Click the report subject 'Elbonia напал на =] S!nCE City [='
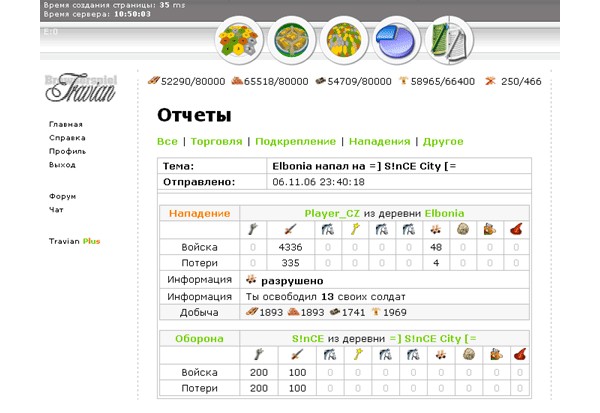 pos(364,167)
